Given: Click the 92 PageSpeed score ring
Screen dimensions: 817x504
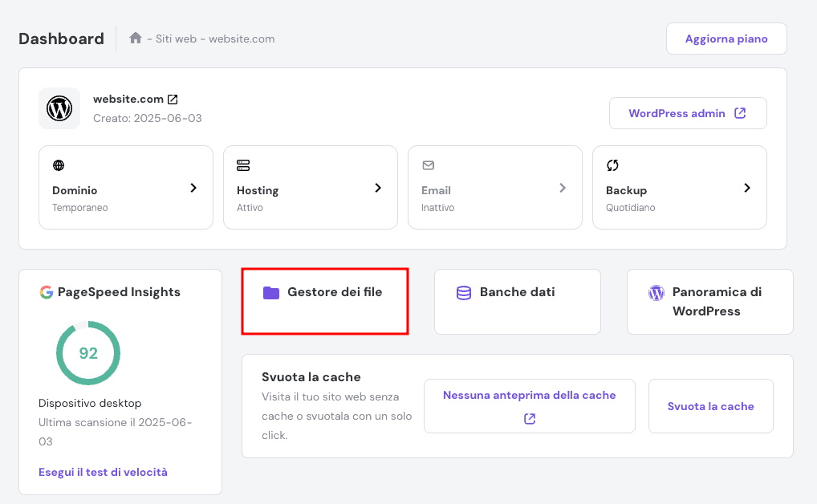Looking at the screenshot, I should pos(88,353).
